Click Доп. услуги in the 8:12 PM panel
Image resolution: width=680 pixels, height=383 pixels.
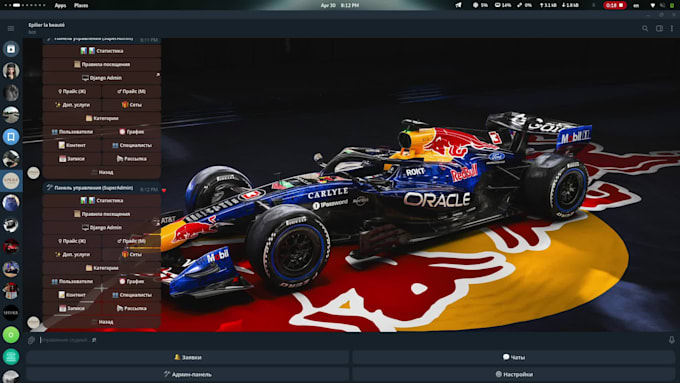[x=72, y=254]
